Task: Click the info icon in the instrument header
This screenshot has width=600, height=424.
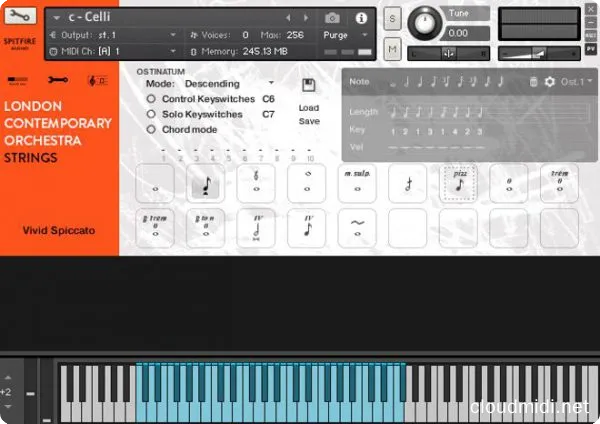Action: coord(360,18)
